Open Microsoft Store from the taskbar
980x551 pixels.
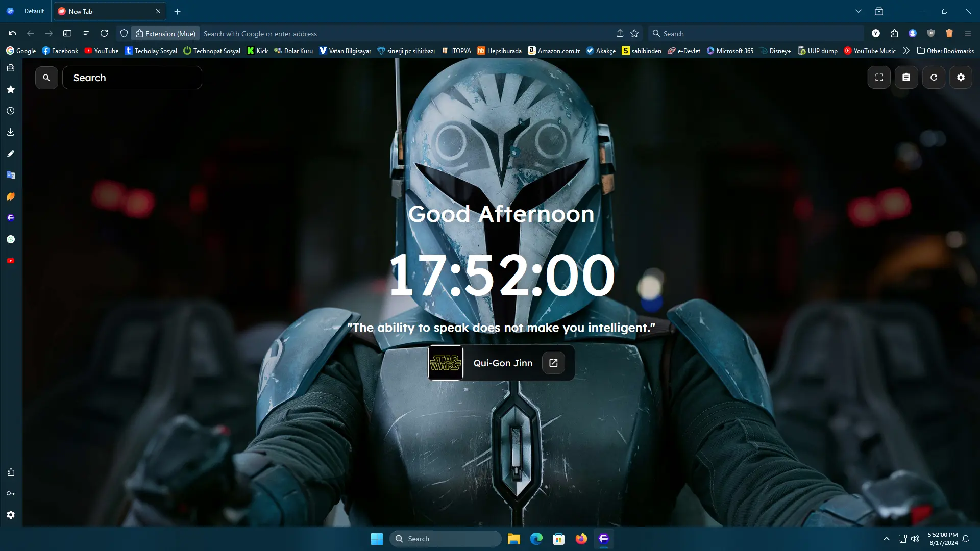point(558,539)
